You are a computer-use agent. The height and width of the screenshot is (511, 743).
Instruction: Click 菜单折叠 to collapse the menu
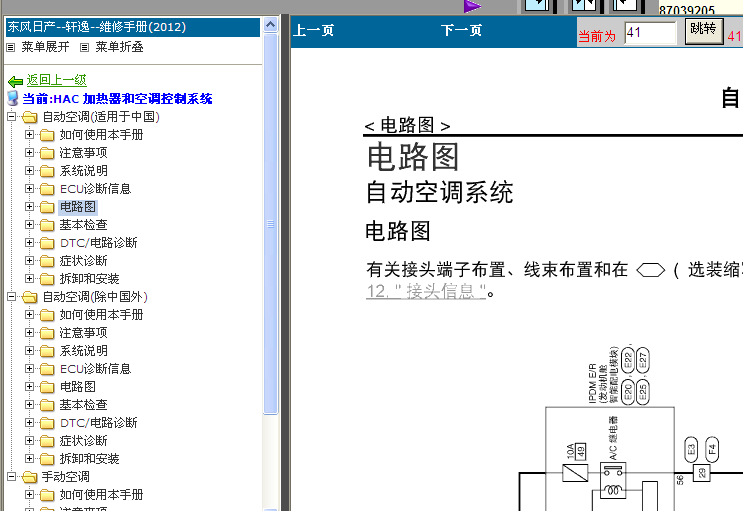119,47
